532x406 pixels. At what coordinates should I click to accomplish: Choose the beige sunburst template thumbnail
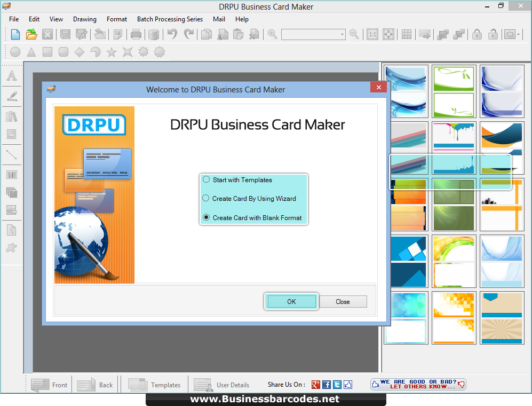(x=502, y=318)
